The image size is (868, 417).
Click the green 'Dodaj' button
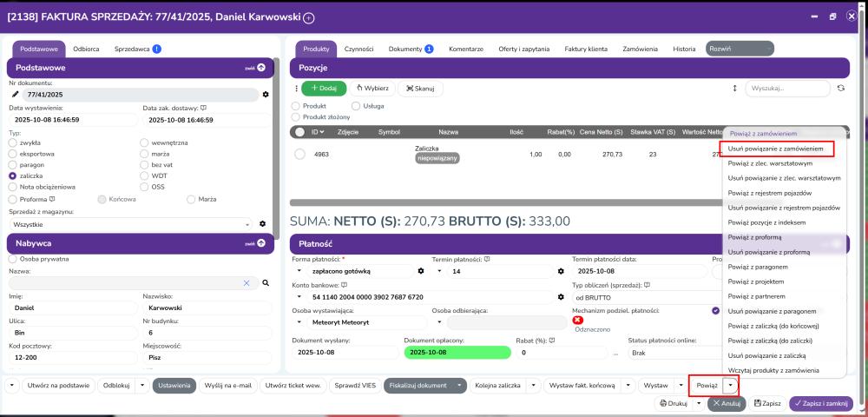tap(324, 89)
